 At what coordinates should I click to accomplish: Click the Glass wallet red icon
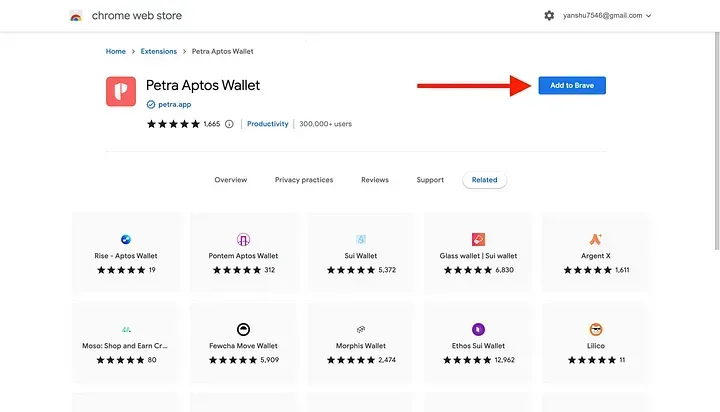478,239
